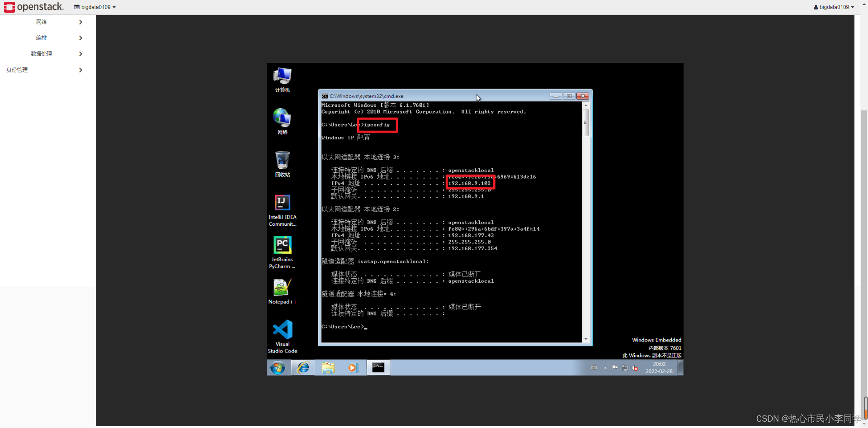This screenshot has height=428, width=868.
Task: Open the bigdata0109 user menu
Action: pyautogui.click(x=834, y=7)
